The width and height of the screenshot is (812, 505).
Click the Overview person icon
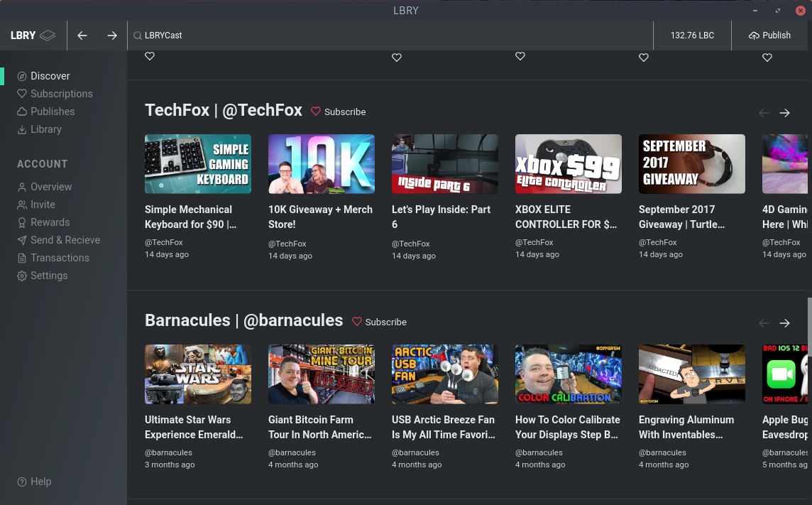point(22,187)
